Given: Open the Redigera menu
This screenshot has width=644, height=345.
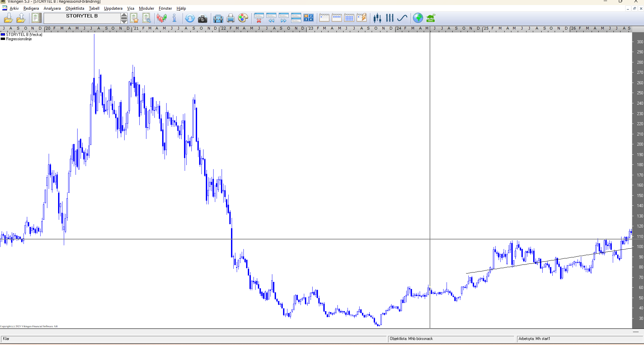Looking at the screenshot, I should click(x=31, y=8).
